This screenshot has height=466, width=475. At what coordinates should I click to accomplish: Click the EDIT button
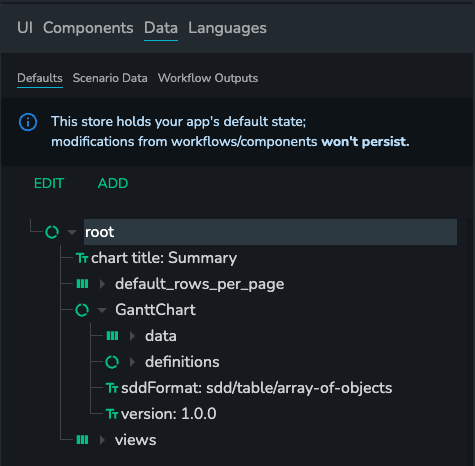coord(49,183)
